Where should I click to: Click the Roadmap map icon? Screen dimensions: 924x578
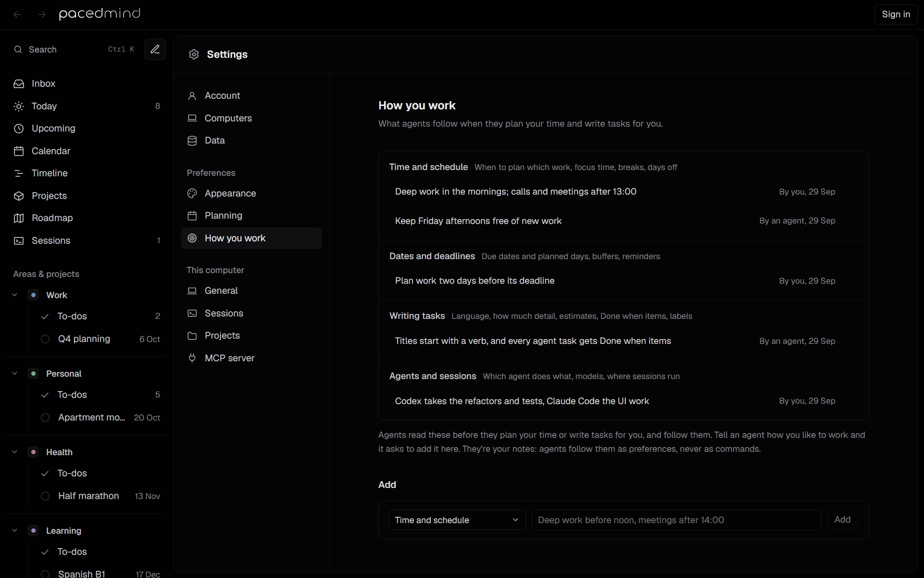point(19,218)
